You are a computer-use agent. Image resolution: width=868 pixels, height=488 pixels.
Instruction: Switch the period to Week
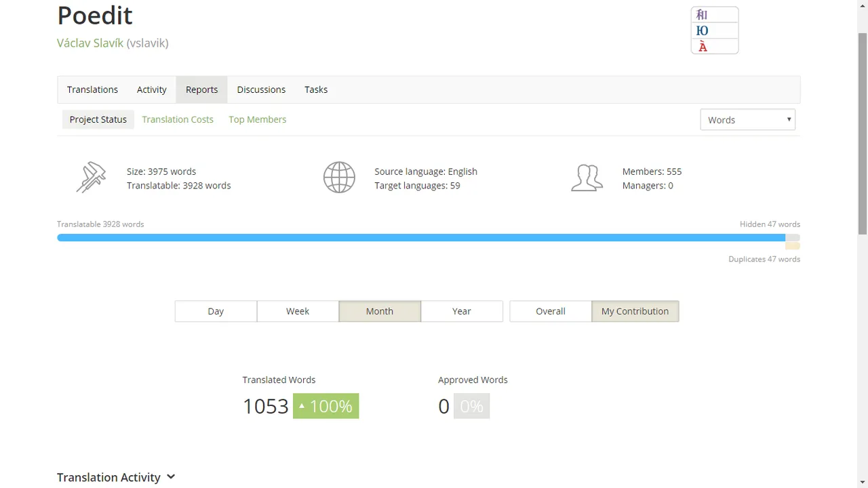pos(298,311)
